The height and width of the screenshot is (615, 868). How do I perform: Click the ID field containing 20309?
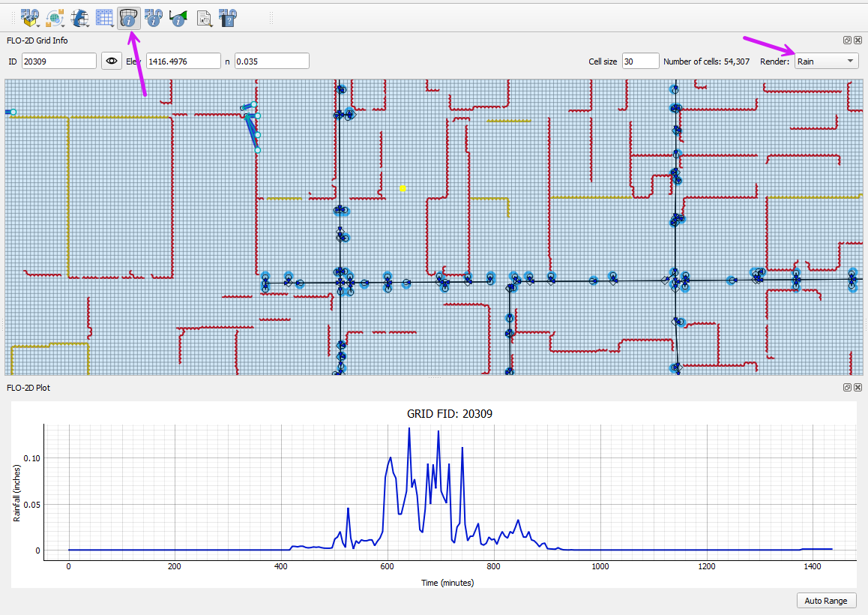coord(59,61)
